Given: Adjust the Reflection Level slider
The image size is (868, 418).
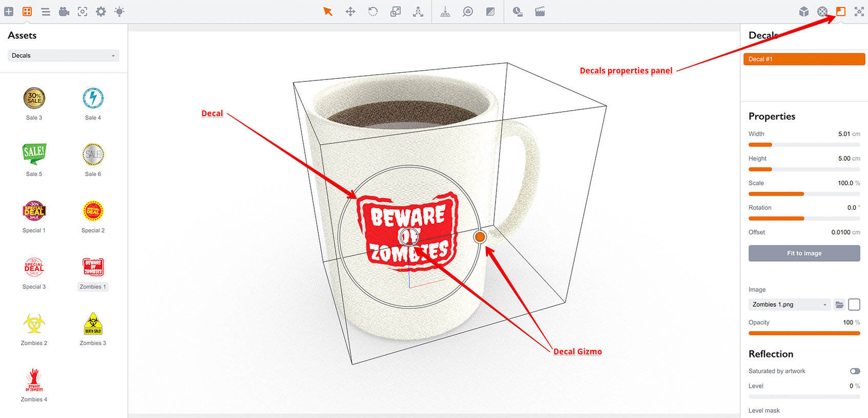Looking at the screenshot, I should click(x=804, y=397).
